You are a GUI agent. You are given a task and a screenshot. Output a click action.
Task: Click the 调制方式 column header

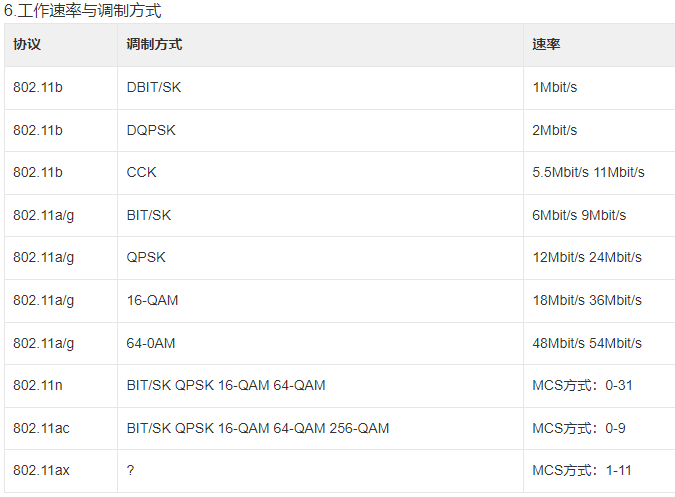tap(154, 45)
